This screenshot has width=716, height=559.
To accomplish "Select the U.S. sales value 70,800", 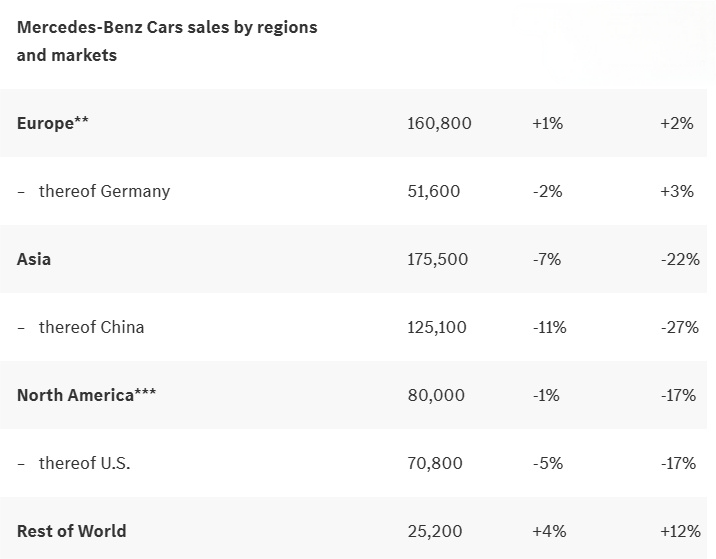I will [x=435, y=463].
